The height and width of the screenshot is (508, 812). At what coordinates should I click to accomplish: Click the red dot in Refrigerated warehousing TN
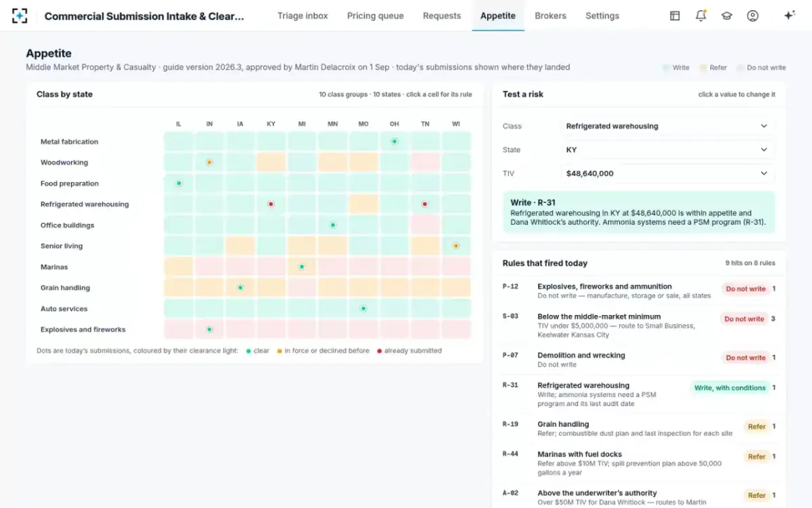(x=425, y=204)
